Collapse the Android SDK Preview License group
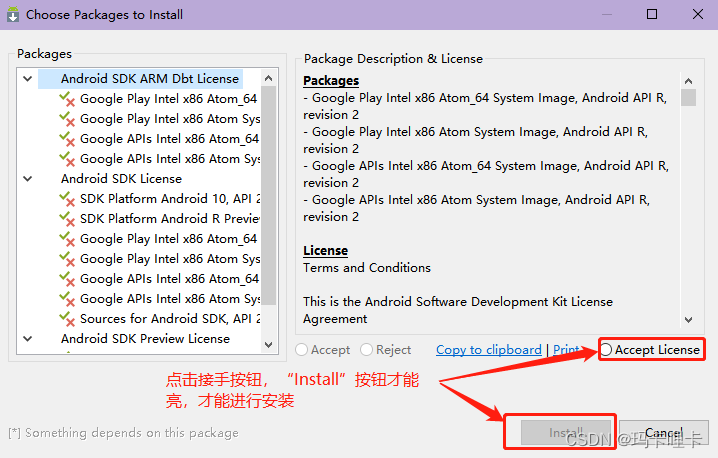The width and height of the screenshot is (718, 458). pos(27,339)
